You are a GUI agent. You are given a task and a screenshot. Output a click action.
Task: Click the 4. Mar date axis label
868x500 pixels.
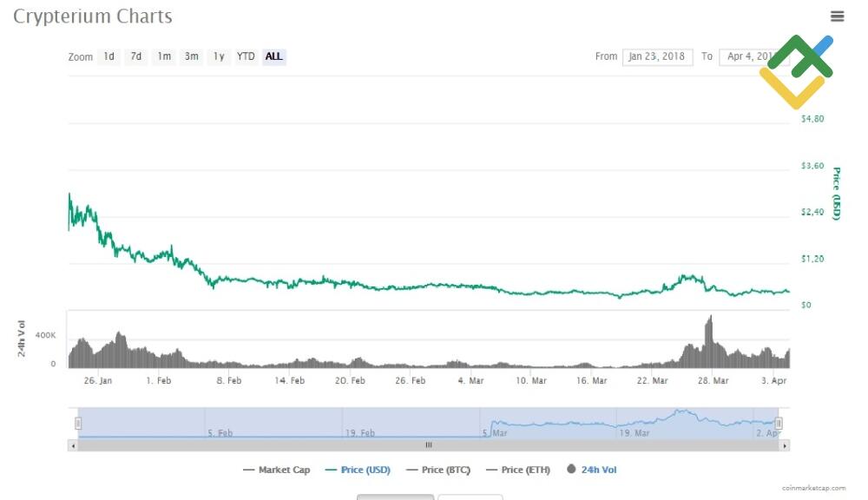pyautogui.click(x=471, y=380)
